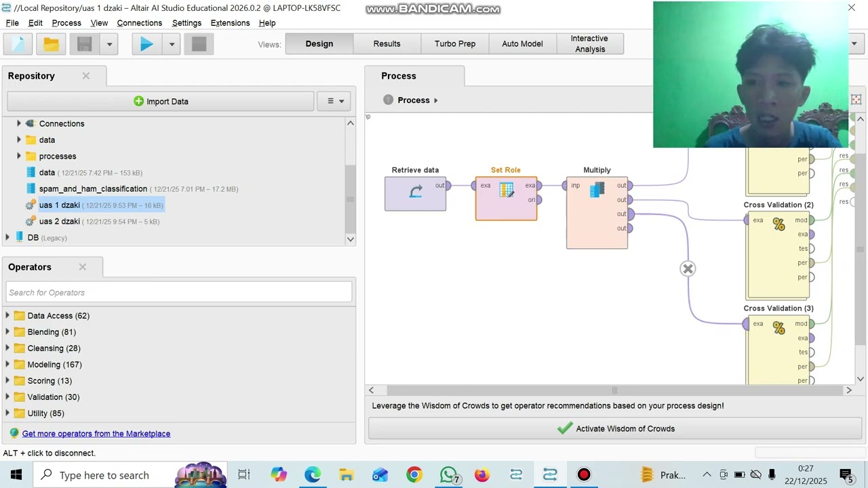Switch to the Results view
Viewport: 868px width, 488px height.
point(387,43)
